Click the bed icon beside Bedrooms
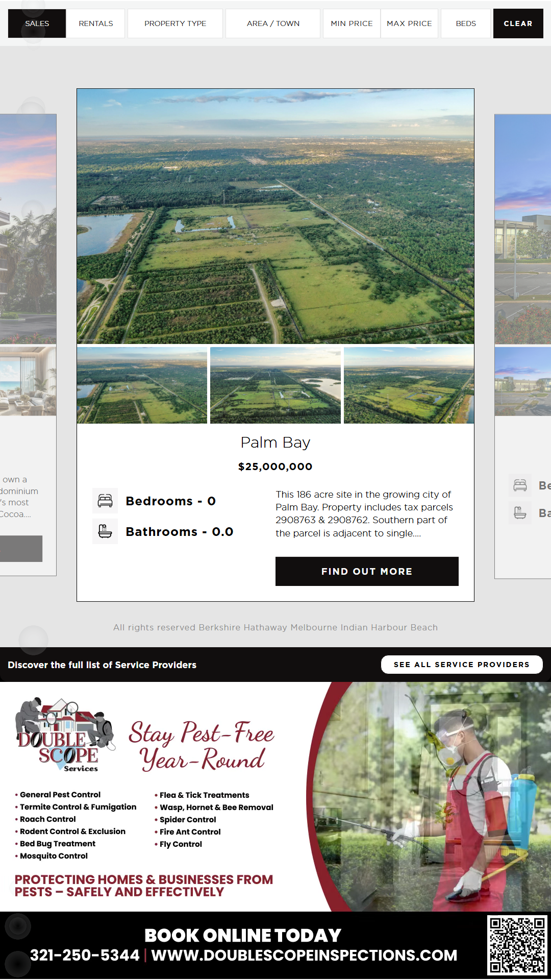 [105, 501]
